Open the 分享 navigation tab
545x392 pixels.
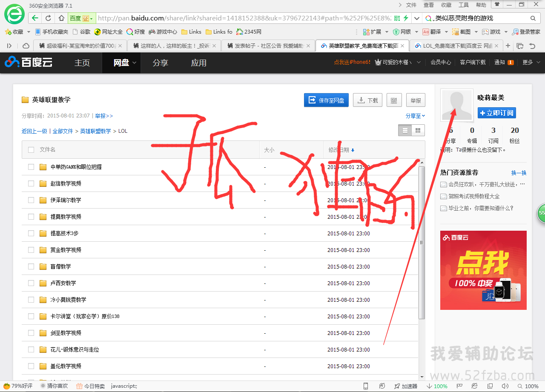tap(161, 63)
